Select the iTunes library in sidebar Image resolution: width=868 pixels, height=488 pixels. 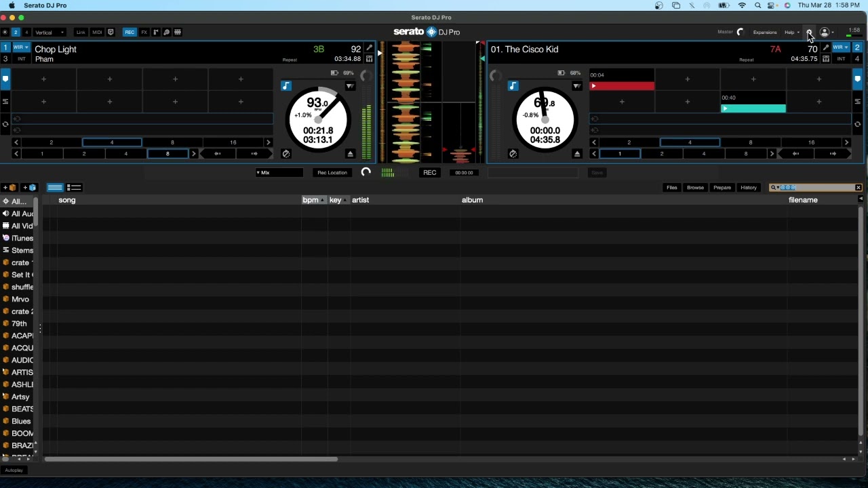pyautogui.click(x=18, y=238)
